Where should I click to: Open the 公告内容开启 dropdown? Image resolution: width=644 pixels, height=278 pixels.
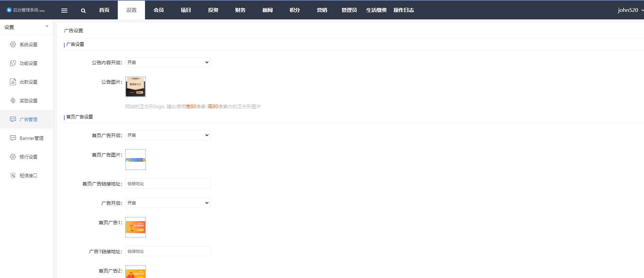tap(167, 63)
